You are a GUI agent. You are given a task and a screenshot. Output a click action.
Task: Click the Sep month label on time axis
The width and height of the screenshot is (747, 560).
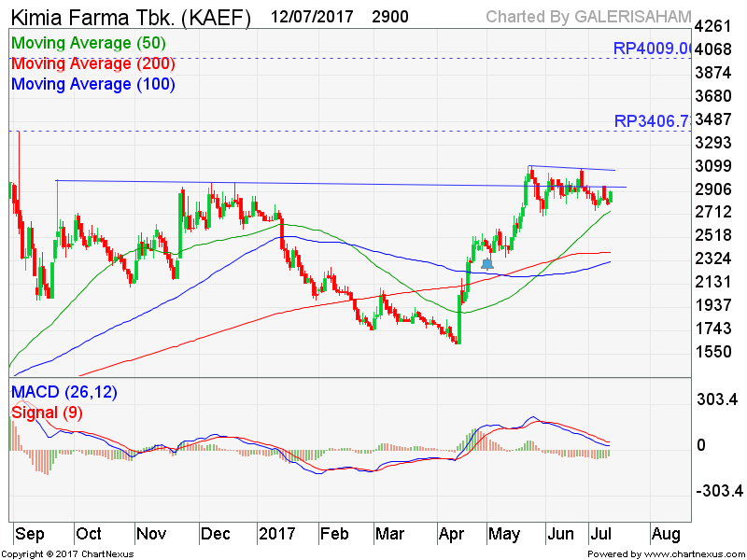[31, 534]
